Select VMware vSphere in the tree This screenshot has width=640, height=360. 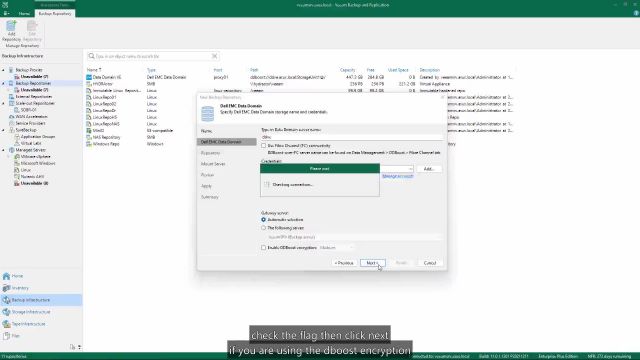[36, 157]
